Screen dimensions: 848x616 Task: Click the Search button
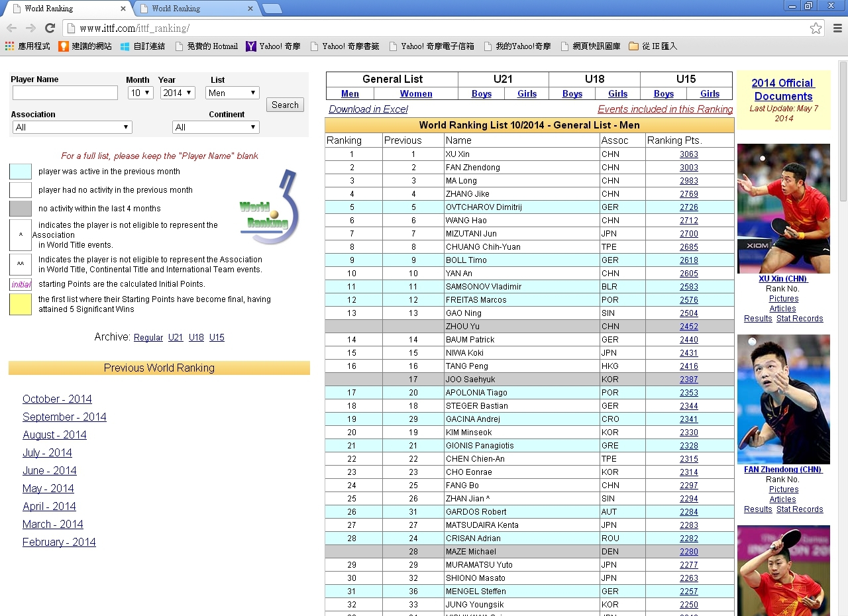pos(285,105)
